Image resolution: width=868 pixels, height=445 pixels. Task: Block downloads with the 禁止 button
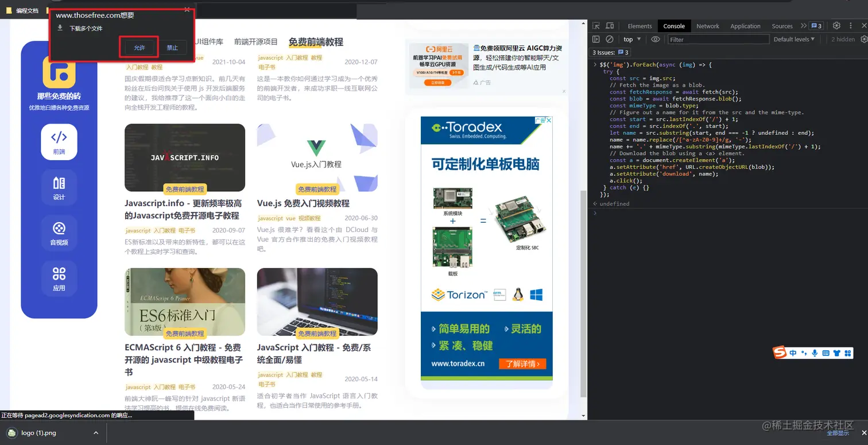click(x=172, y=48)
